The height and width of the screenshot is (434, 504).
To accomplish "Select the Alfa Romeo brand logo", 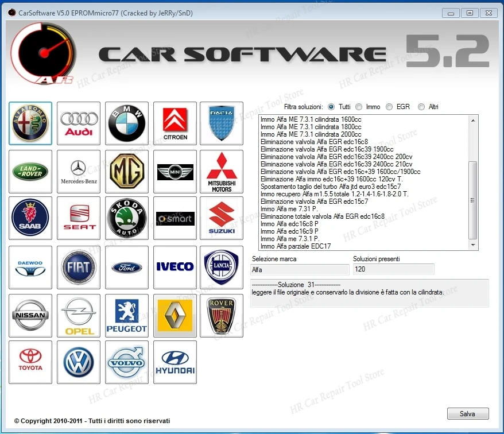I will (30, 123).
